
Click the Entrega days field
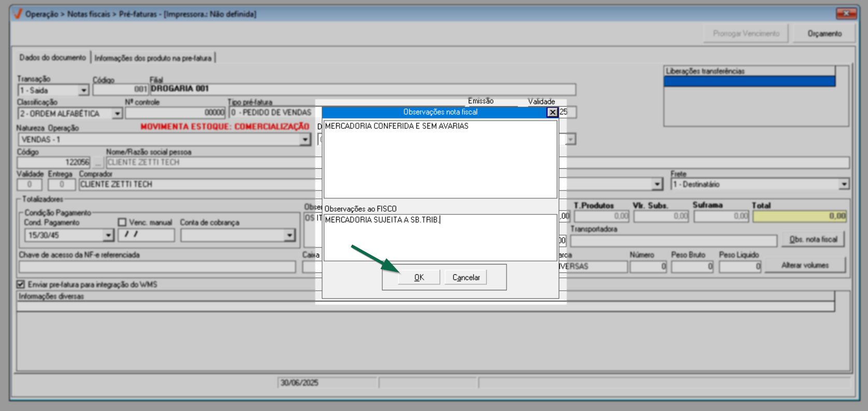pos(62,184)
